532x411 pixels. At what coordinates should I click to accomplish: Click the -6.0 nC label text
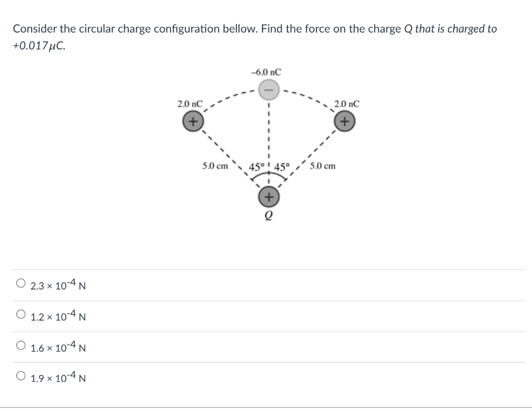pyautogui.click(x=266, y=72)
